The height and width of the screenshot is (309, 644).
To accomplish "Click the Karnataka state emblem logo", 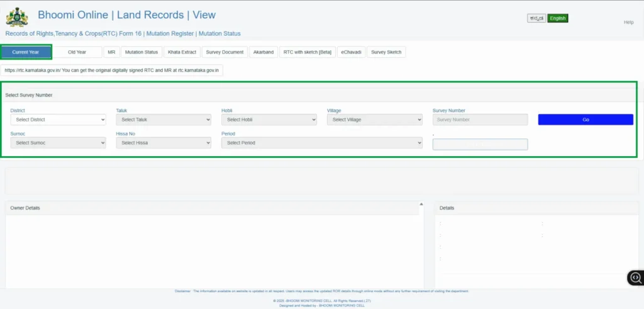I will pos(17,17).
